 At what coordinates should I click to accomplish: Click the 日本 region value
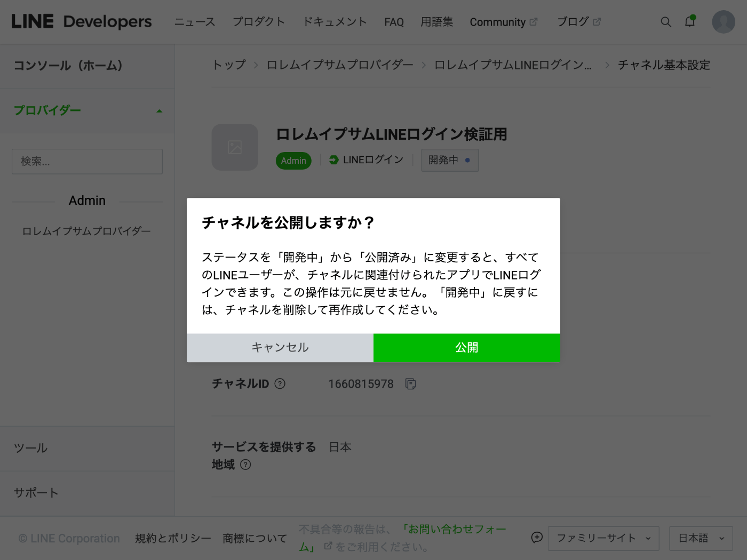coord(340,447)
